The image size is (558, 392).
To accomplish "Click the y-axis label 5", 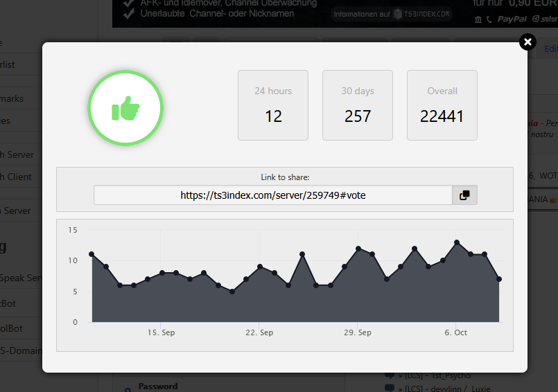I will (75, 292).
